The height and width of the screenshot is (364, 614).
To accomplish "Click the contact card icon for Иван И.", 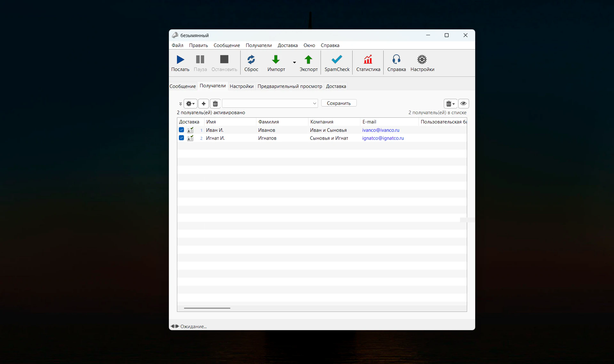I will (x=190, y=130).
